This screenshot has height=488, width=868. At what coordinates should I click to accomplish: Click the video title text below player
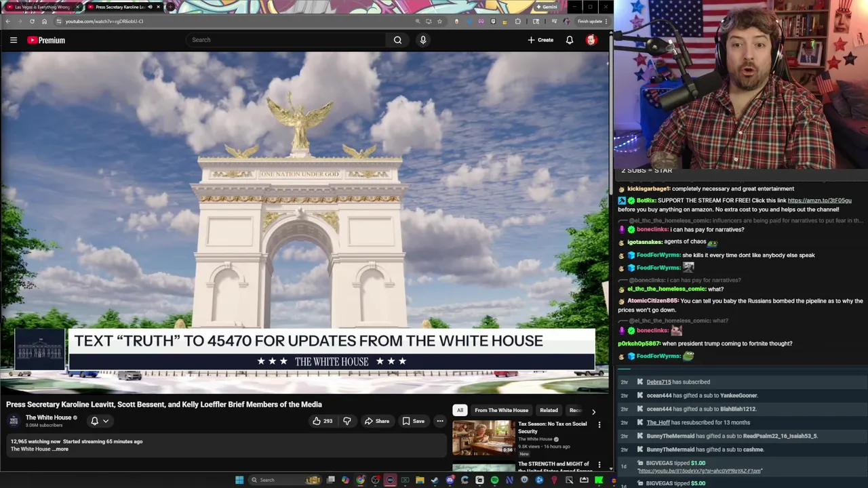point(164,405)
